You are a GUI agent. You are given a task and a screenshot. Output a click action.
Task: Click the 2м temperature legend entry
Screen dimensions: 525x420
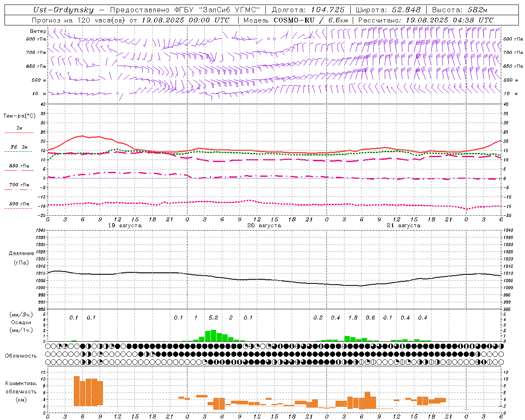click(19, 128)
